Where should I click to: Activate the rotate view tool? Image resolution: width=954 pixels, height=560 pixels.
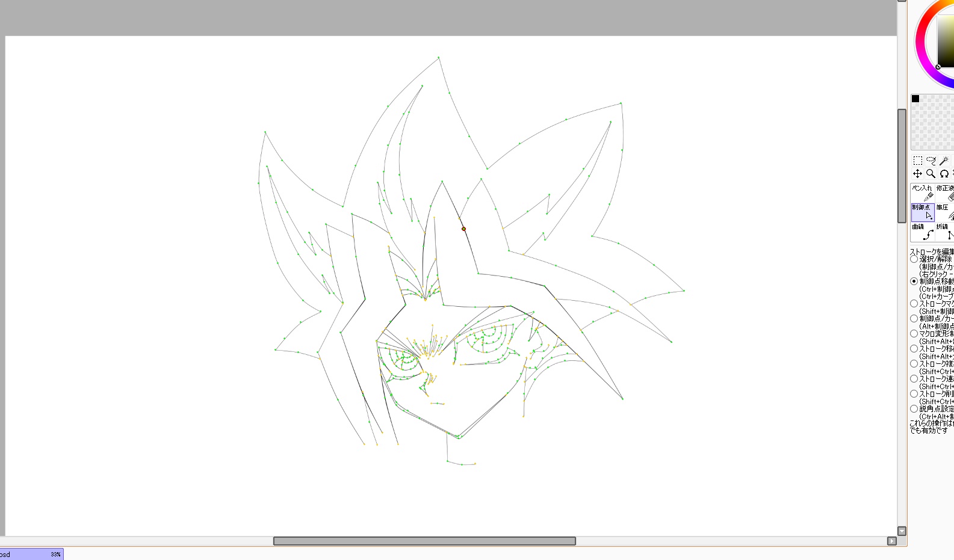[x=944, y=174]
